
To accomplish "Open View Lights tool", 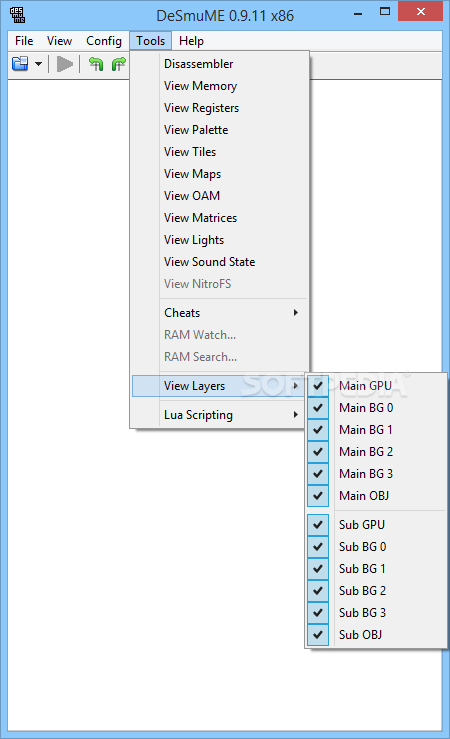I will coord(220,240).
